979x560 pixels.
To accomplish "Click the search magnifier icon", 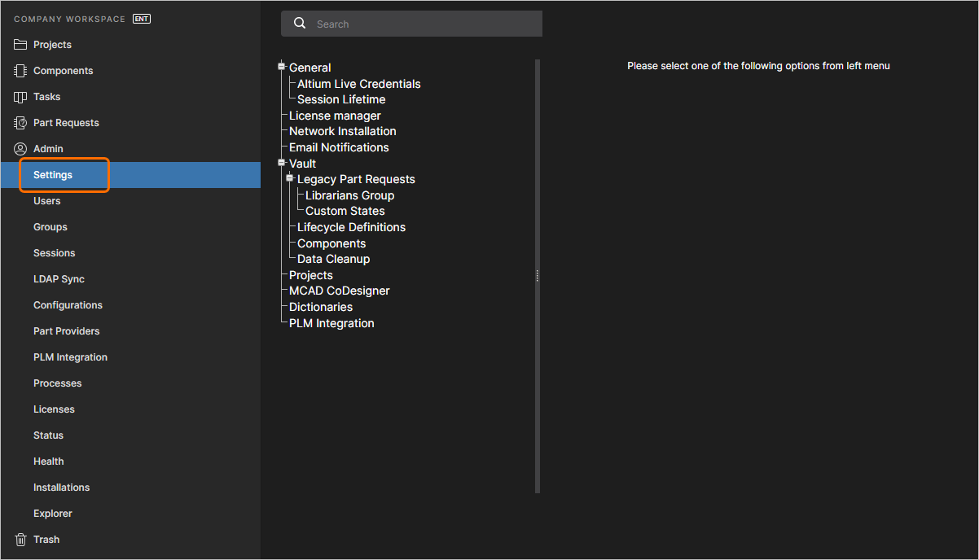I will point(300,24).
